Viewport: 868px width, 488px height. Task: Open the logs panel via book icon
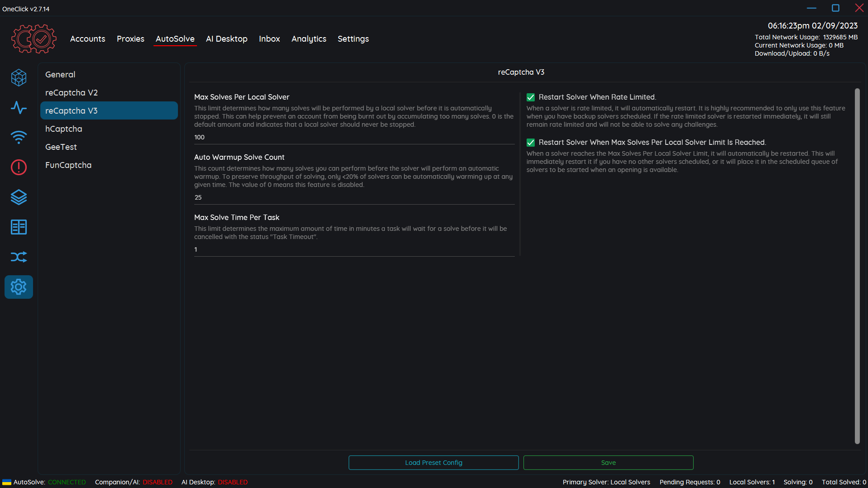(x=19, y=227)
